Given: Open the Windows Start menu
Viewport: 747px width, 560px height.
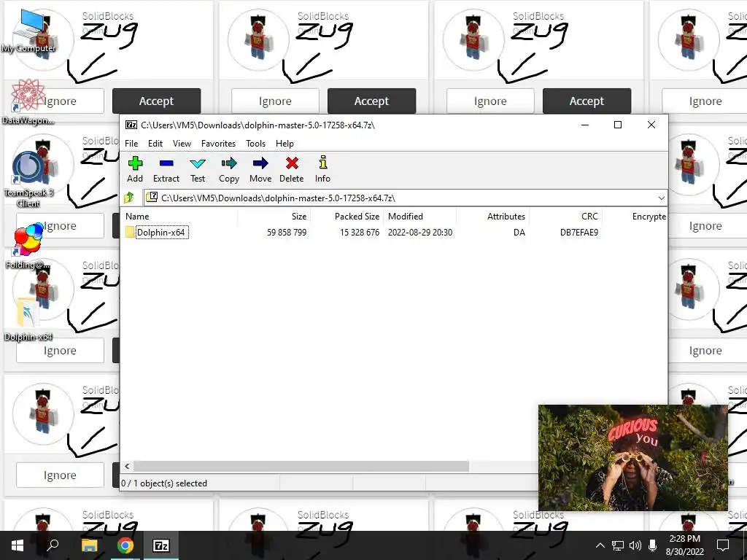Looking at the screenshot, I should pyautogui.click(x=18, y=545).
